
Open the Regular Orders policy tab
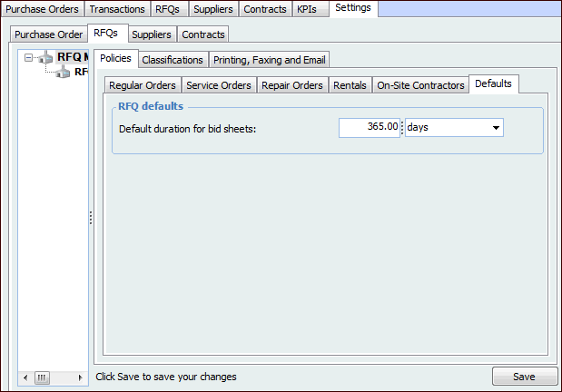[143, 85]
